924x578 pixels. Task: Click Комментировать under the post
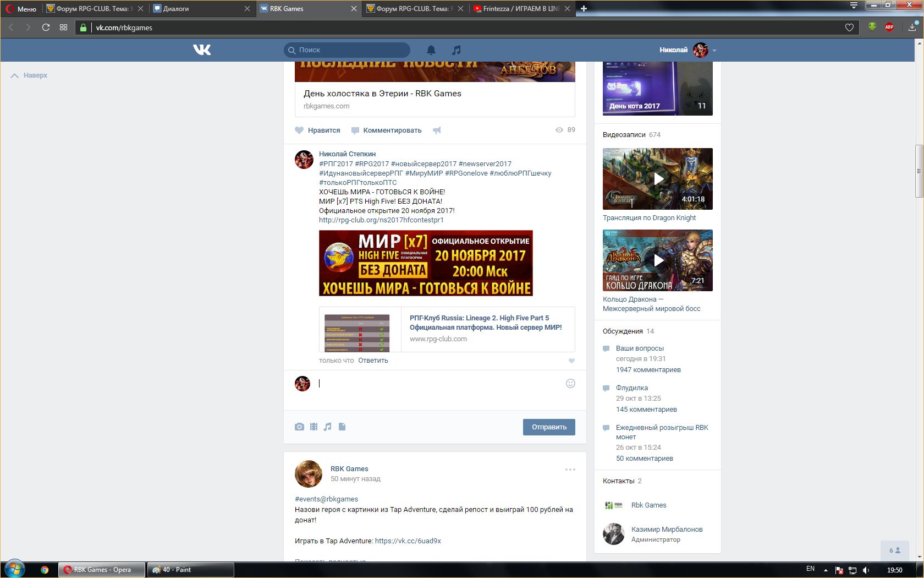point(386,130)
